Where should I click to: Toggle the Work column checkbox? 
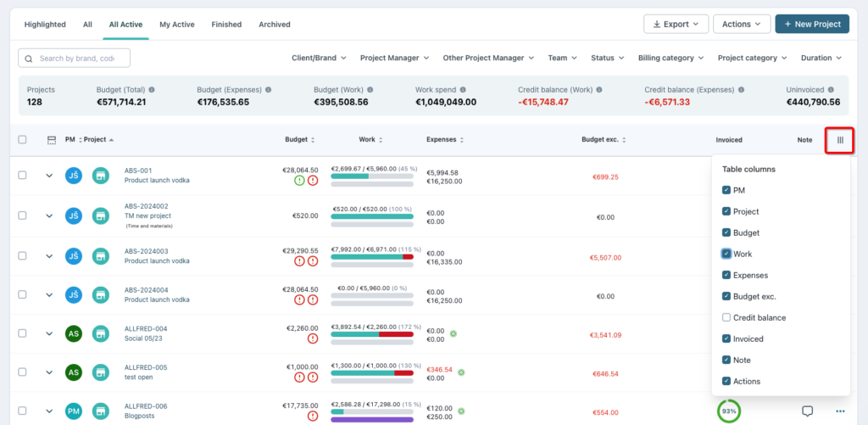click(x=726, y=254)
